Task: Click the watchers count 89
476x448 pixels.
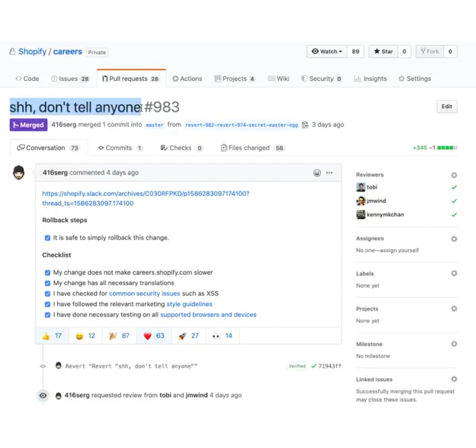Action: click(x=355, y=51)
